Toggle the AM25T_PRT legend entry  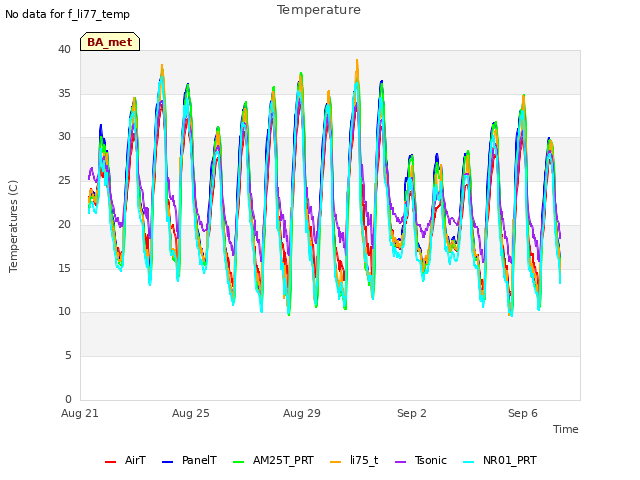[x=273, y=460]
